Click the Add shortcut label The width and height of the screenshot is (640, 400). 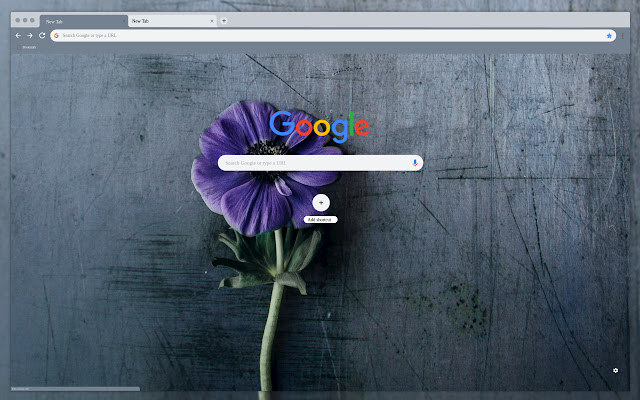(320, 220)
